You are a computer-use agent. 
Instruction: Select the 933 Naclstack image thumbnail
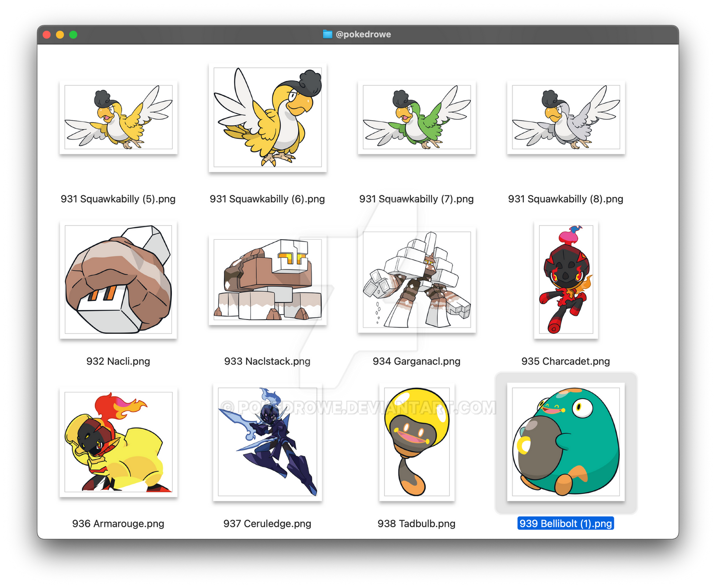point(268,279)
